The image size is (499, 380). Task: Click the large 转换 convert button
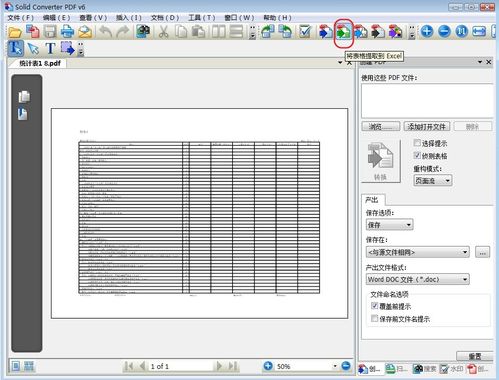coord(381,161)
